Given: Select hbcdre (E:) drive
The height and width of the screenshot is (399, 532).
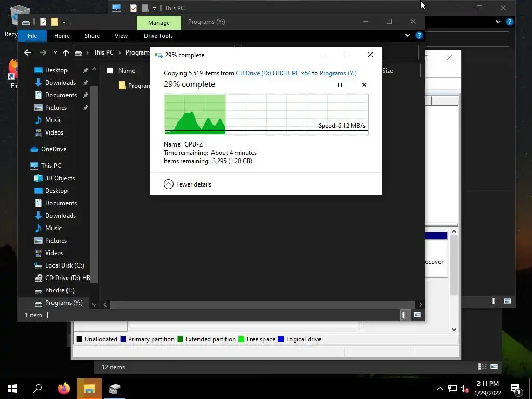Looking at the screenshot, I should [x=60, y=291].
